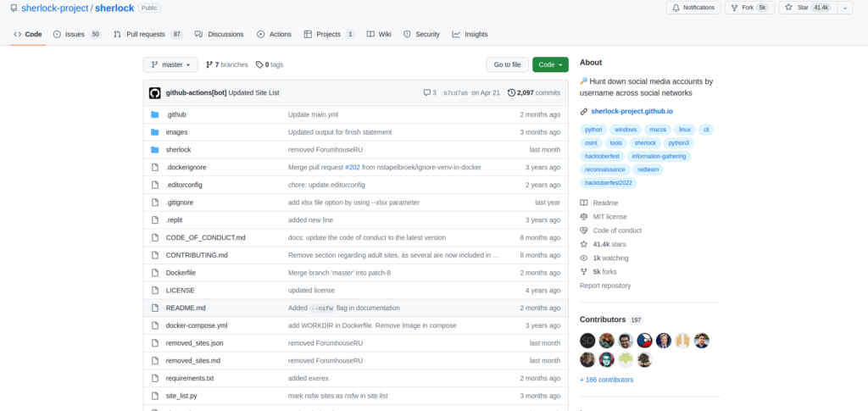Open CODE_OF_CONDUCT.md file name
The image size is (868, 411).
pos(205,238)
